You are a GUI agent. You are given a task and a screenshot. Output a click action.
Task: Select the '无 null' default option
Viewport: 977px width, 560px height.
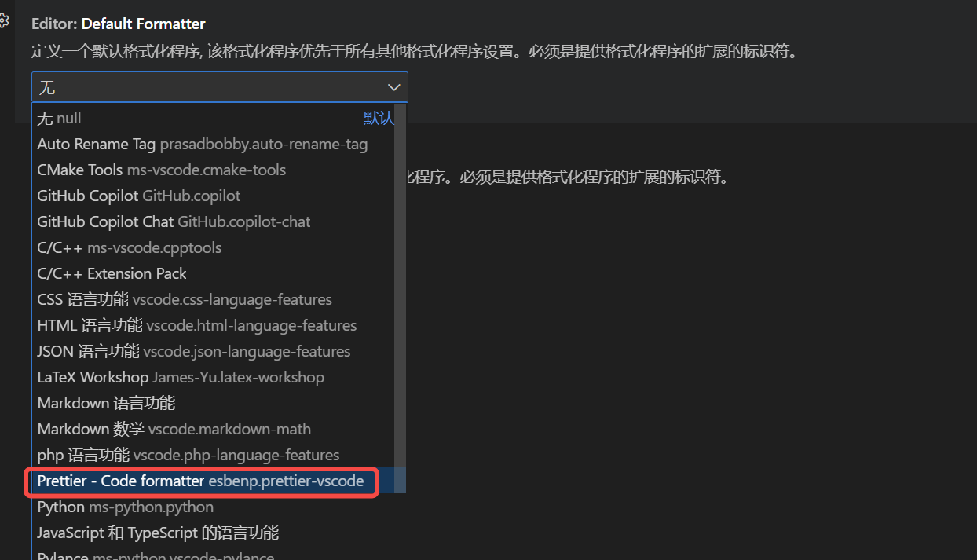click(214, 118)
